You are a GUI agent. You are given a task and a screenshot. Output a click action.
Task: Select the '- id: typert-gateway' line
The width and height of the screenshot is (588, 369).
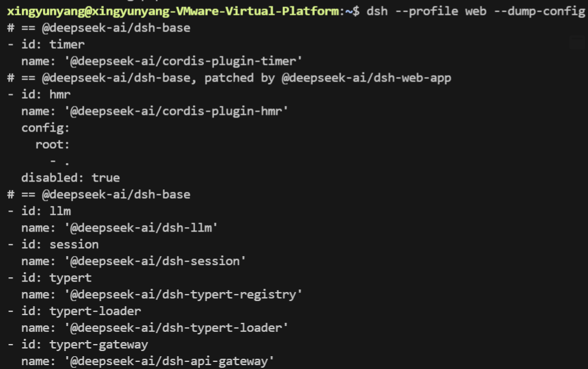[x=78, y=345]
